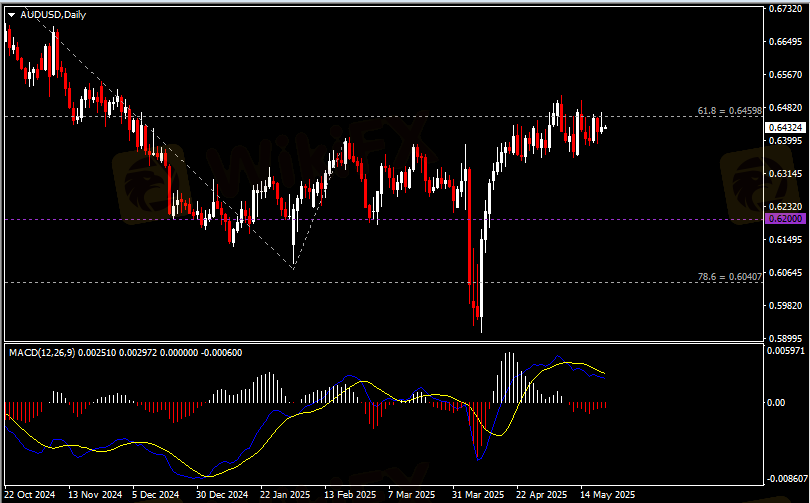Click the 31 Mar 2025 date label

point(475,494)
